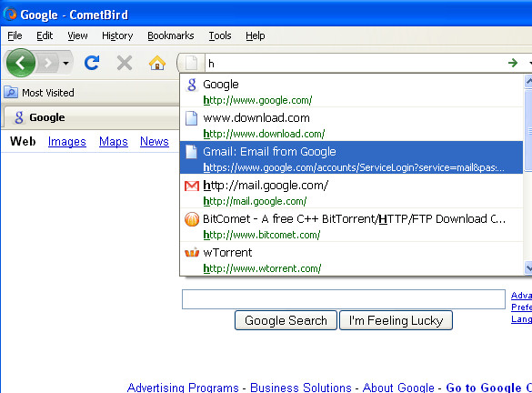Click the About Google link
Viewport: 532px width, 393px height.
tap(398, 388)
